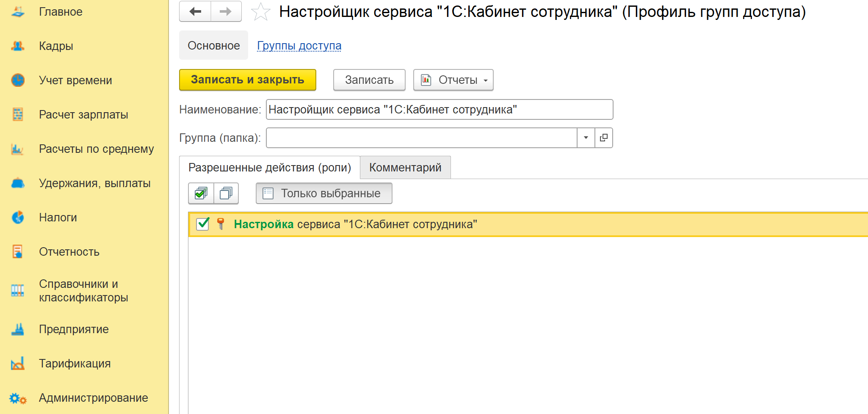This screenshot has height=414, width=868.
Task: Open the Кадры section icon
Action: (18, 46)
